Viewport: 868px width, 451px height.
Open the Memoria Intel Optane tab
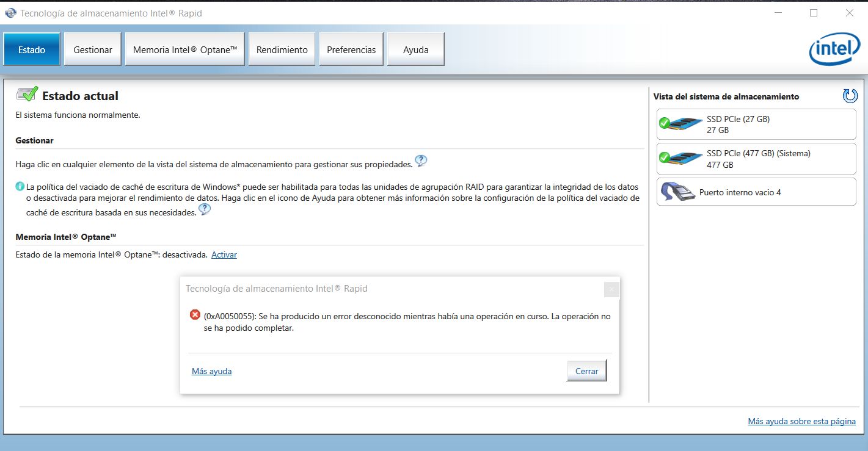185,49
